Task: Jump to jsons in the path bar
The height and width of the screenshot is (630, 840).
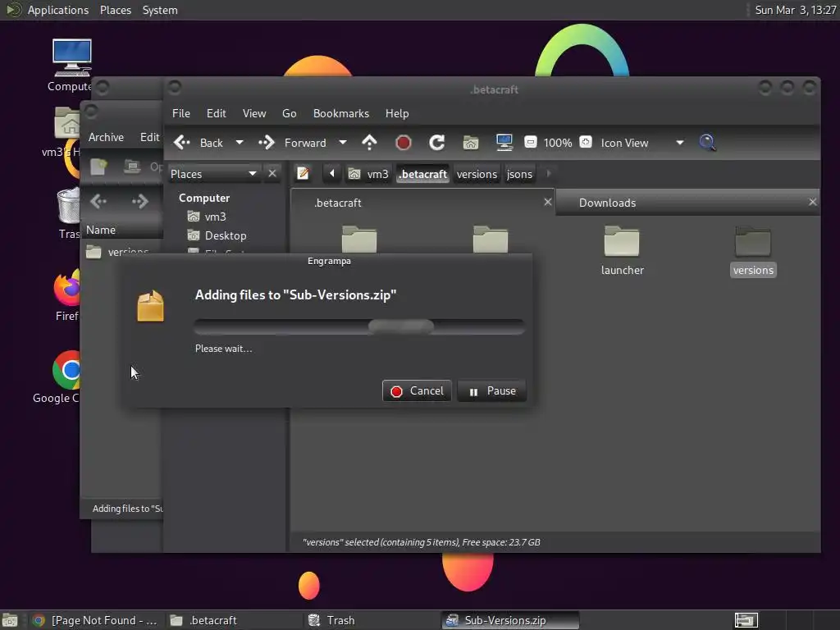Action: coord(519,174)
